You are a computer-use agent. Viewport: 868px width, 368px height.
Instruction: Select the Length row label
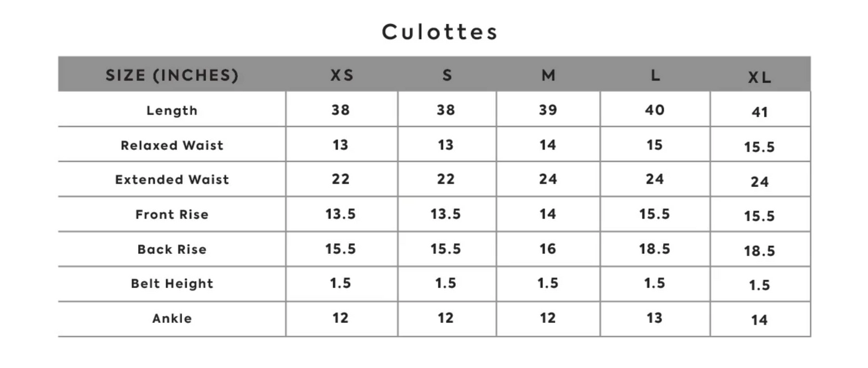[172, 111]
